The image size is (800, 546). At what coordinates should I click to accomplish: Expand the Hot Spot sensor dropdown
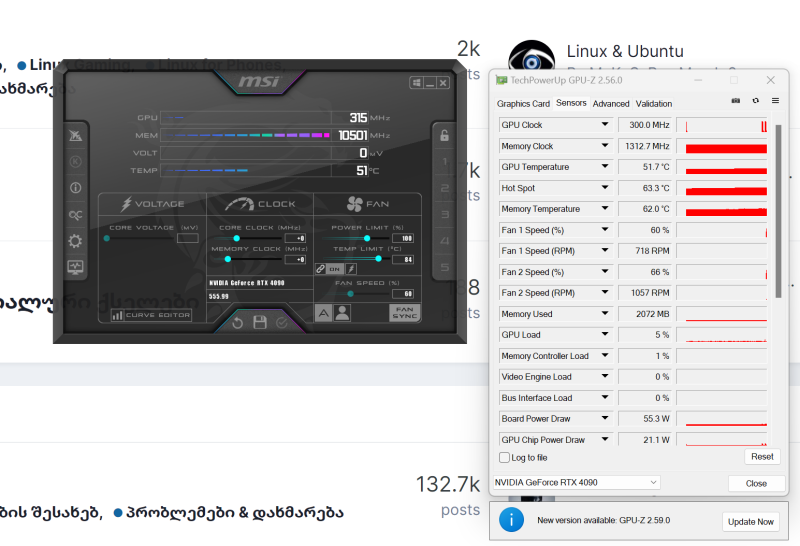[x=605, y=188]
